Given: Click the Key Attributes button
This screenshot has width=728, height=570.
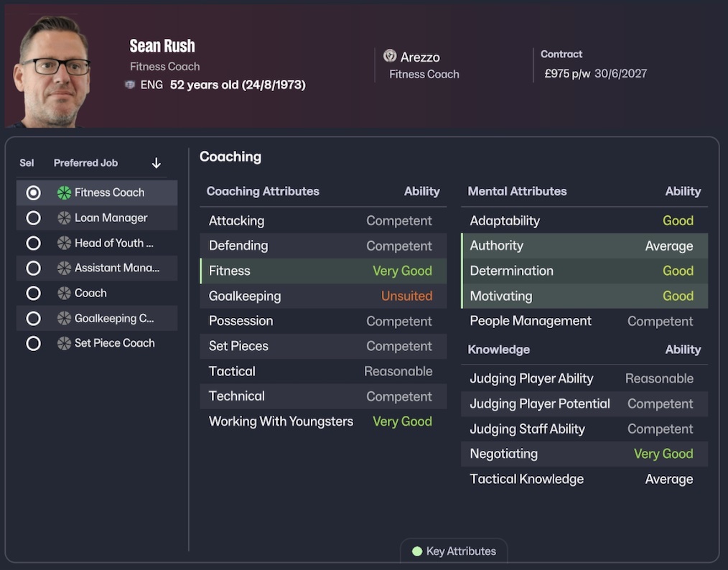Looking at the screenshot, I should click(x=454, y=551).
